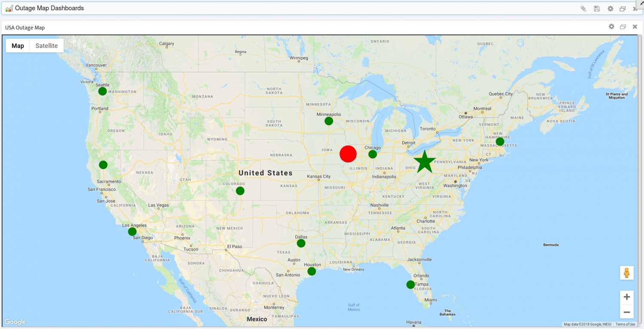The height and width of the screenshot is (329, 644).
Task: Click the zoom-in plus control
Action: coord(627,297)
